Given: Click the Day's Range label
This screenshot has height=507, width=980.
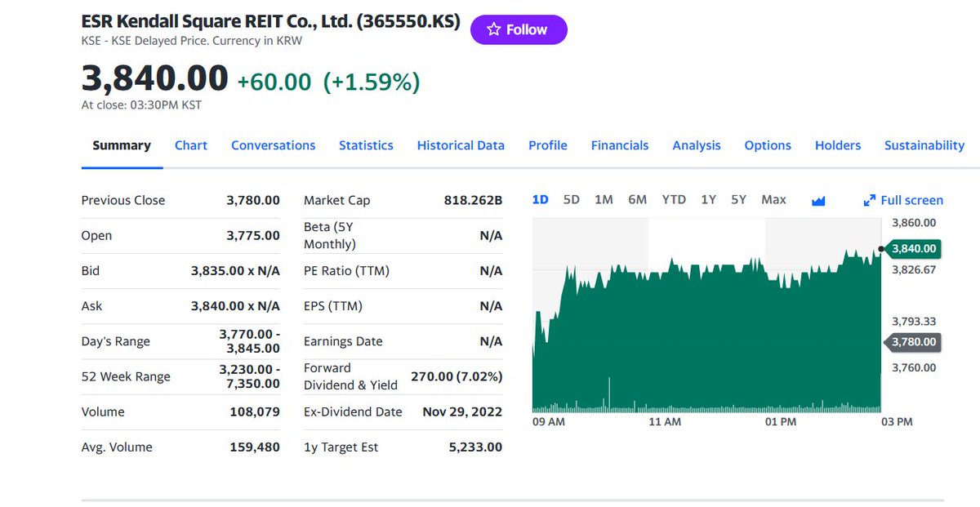Looking at the screenshot, I should tap(116, 341).
